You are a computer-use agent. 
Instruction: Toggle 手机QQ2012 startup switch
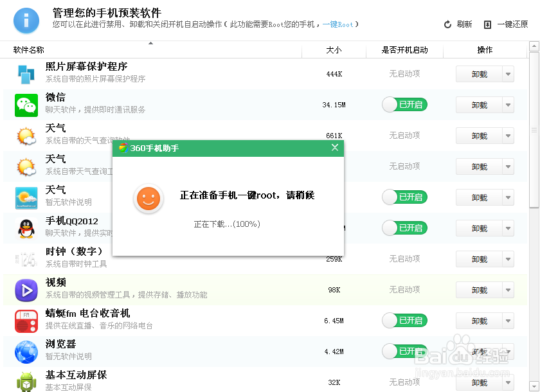coord(404,228)
